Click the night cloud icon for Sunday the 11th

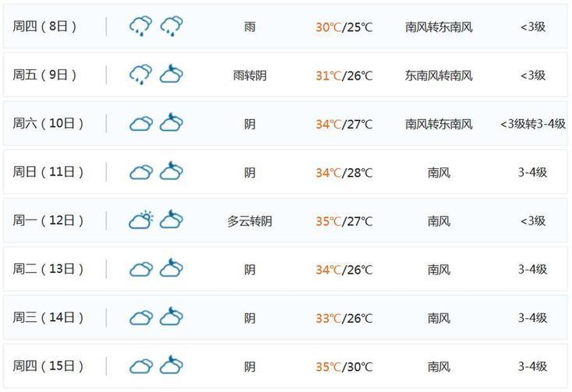tap(171, 172)
